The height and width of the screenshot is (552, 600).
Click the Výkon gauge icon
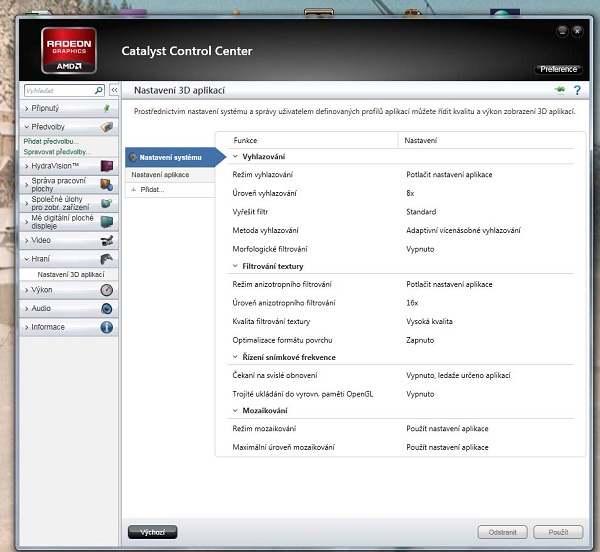[106, 290]
